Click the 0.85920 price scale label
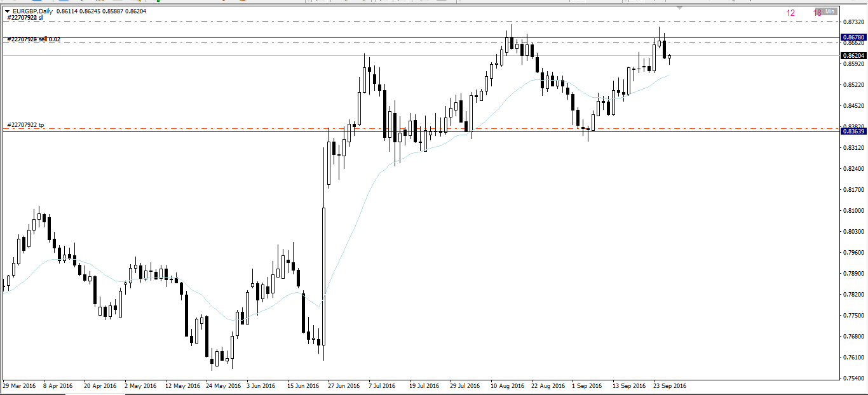 [x=853, y=64]
